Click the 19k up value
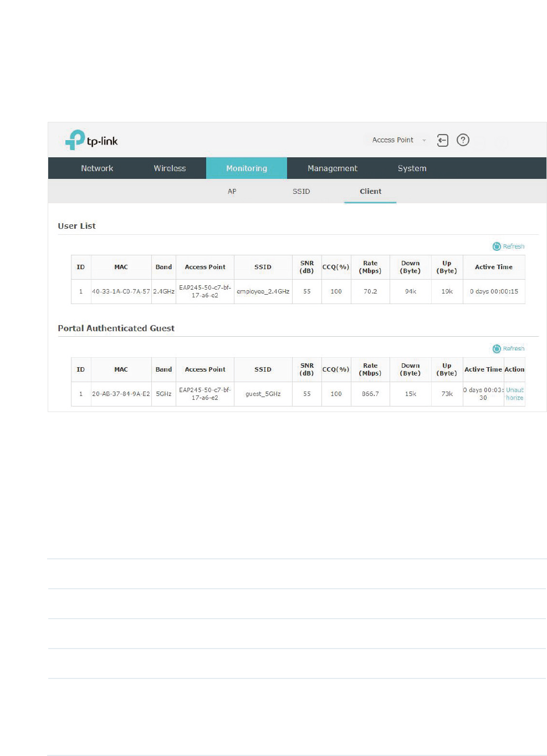The image size is (547, 756). [447, 291]
